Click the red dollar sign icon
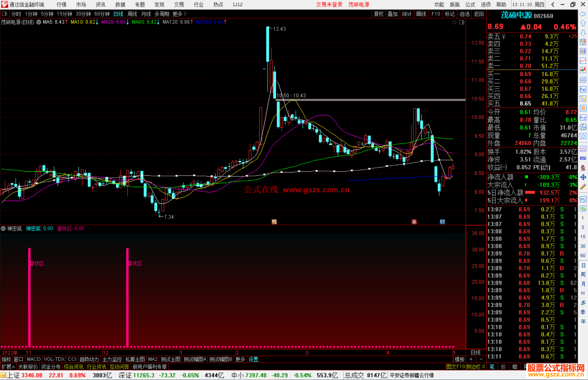 coord(583,168)
